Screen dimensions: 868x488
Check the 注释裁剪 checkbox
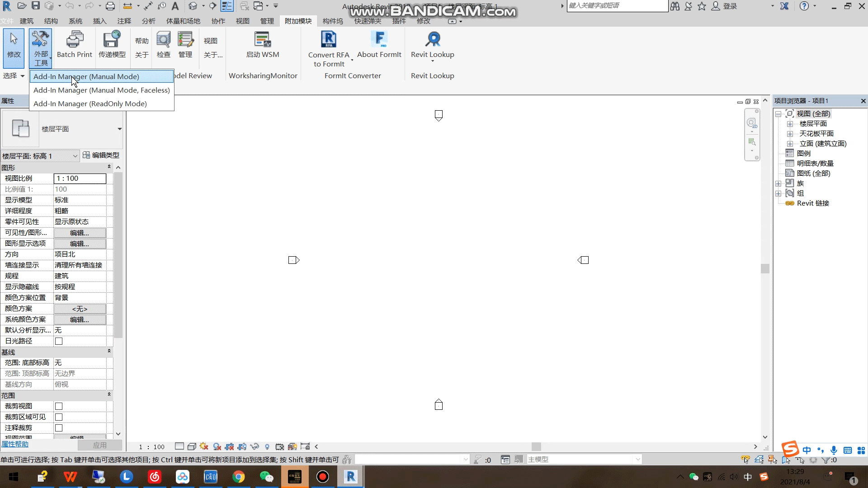[x=59, y=428]
